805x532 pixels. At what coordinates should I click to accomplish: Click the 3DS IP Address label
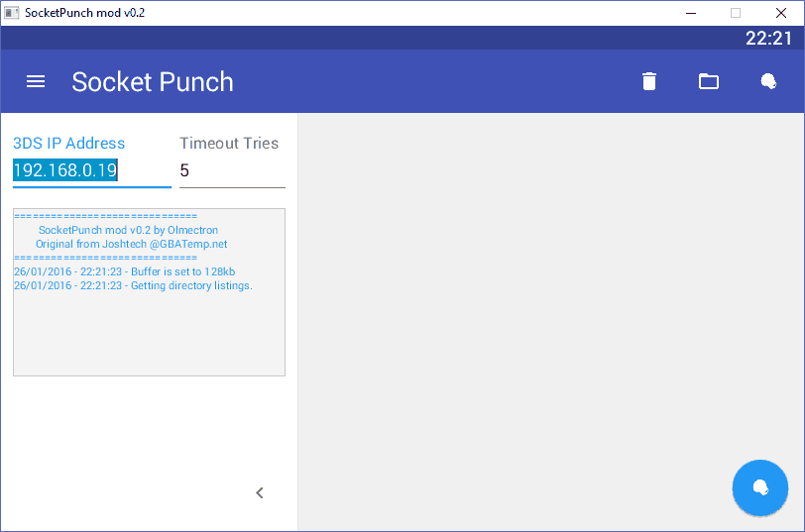tap(68, 143)
